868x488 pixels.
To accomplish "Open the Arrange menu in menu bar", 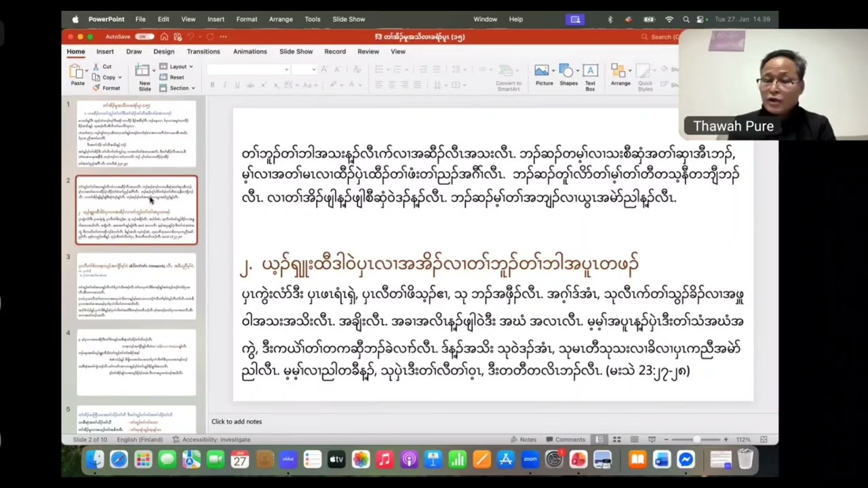I will [280, 19].
